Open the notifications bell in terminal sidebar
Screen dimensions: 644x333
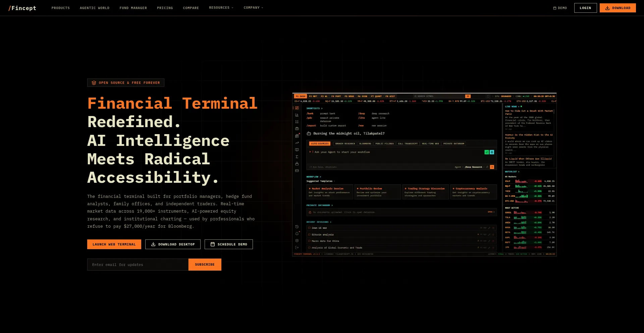297,234
